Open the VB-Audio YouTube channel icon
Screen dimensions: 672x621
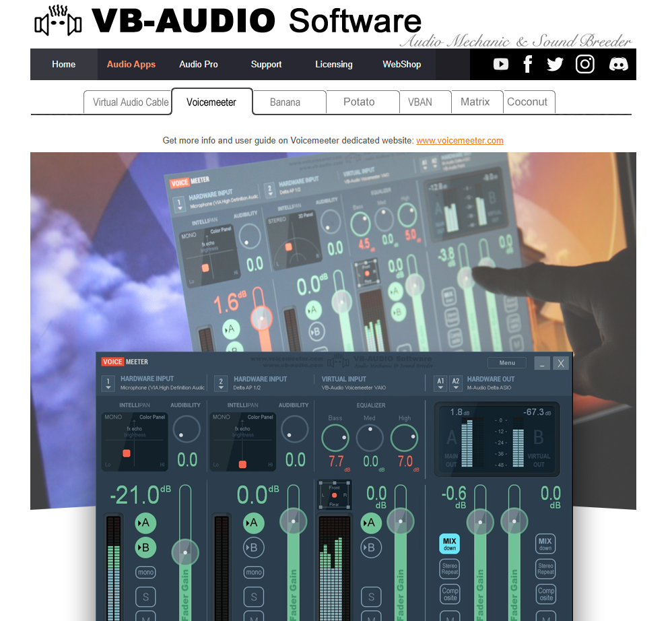pyautogui.click(x=500, y=64)
